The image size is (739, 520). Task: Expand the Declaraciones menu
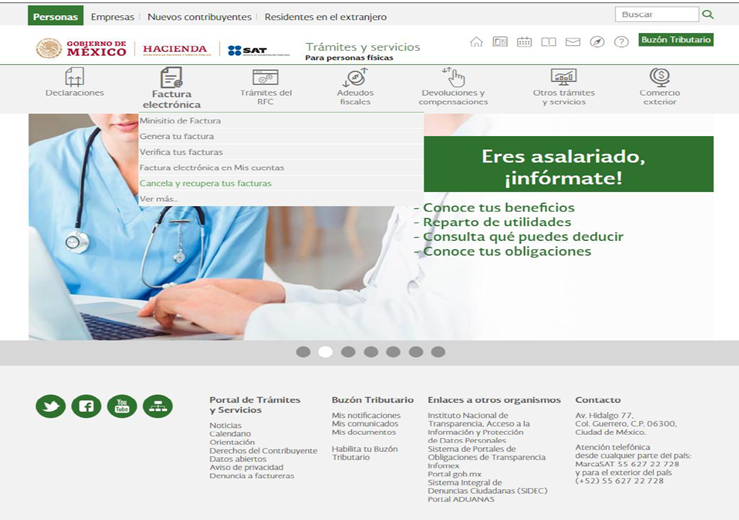coord(74,83)
